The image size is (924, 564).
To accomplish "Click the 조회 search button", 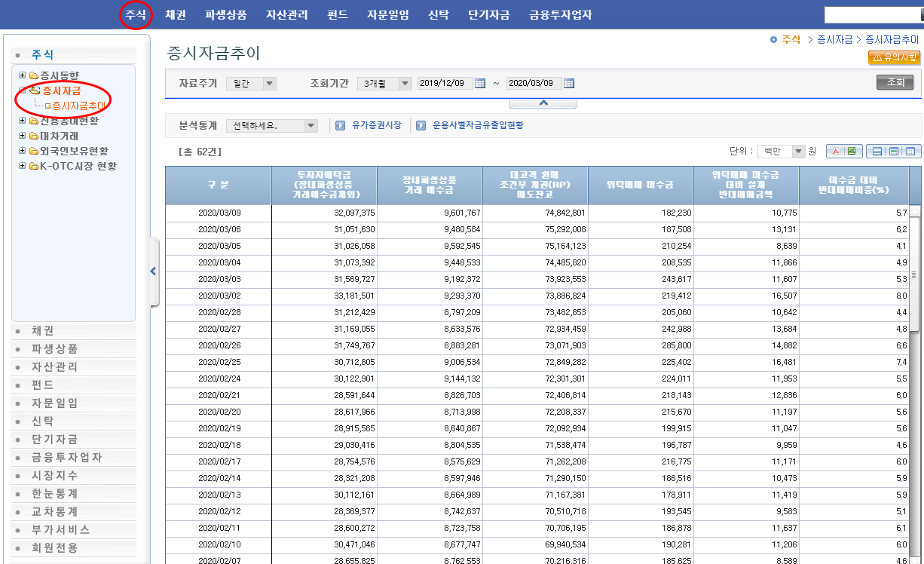I will [x=895, y=83].
